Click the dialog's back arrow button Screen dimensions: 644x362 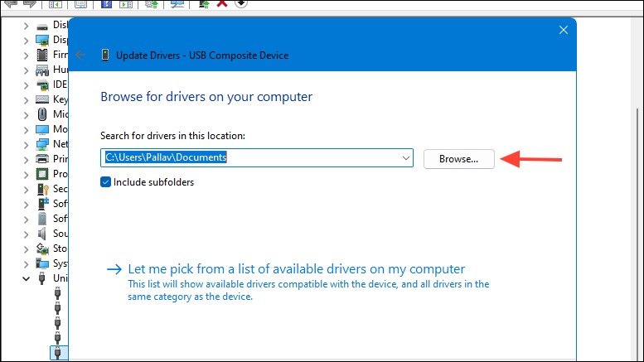[x=80, y=55]
